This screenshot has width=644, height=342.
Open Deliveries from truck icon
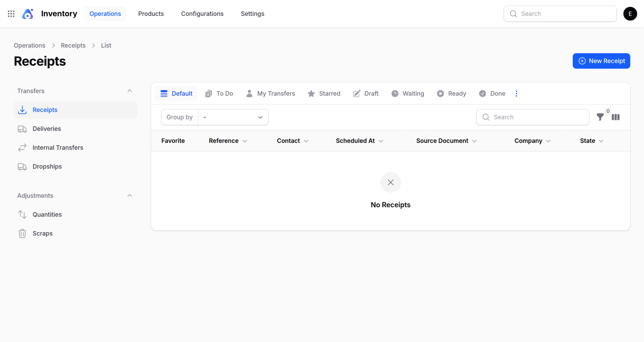[22, 129]
